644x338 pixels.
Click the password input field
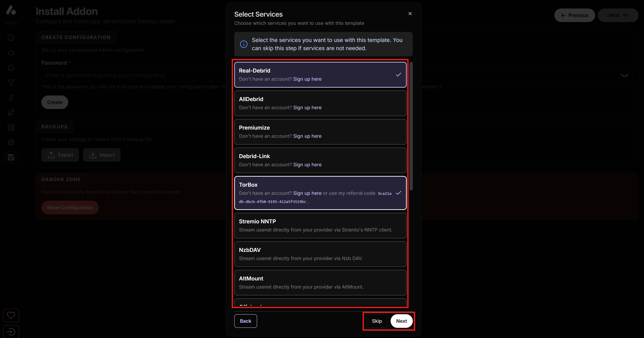click(x=337, y=75)
